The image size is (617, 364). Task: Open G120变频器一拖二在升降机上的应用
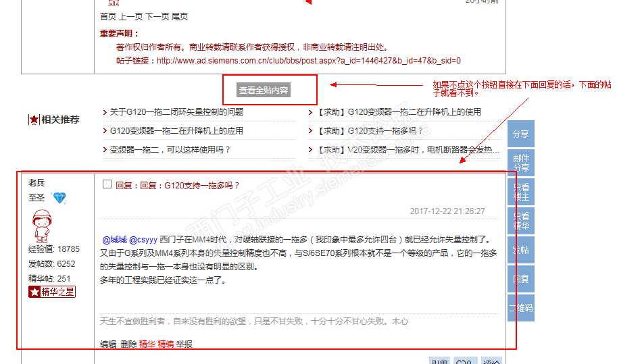pos(176,131)
